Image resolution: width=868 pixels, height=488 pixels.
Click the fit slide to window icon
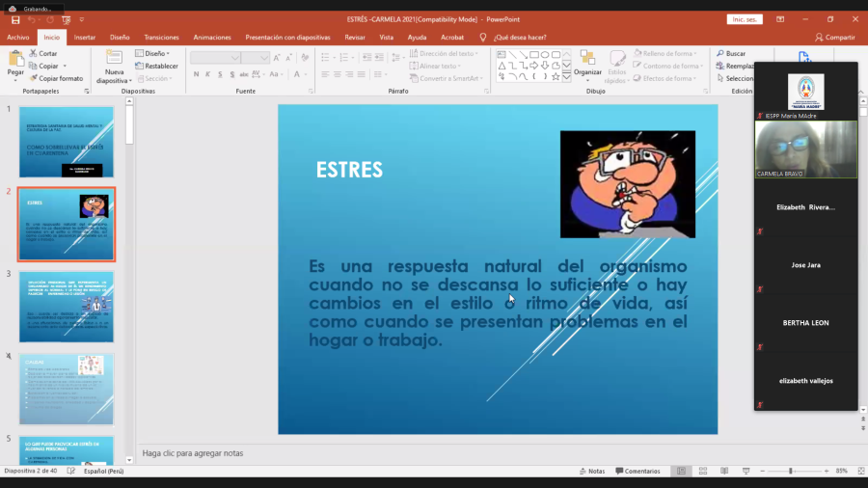(858, 472)
